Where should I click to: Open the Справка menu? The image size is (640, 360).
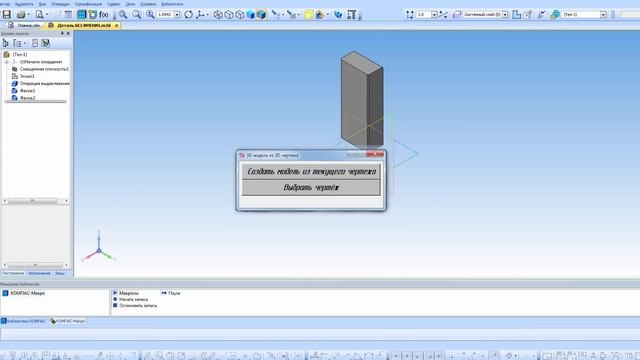[x=148, y=4]
